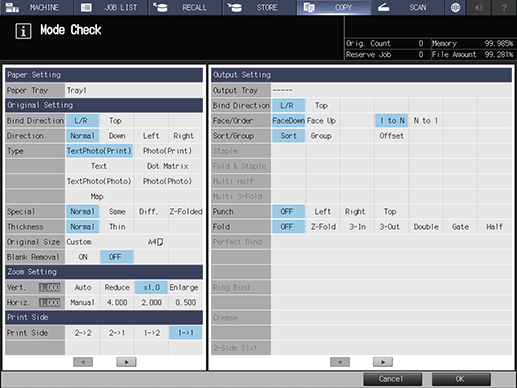
Task: Set Fold to Half
Action: click(495, 227)
